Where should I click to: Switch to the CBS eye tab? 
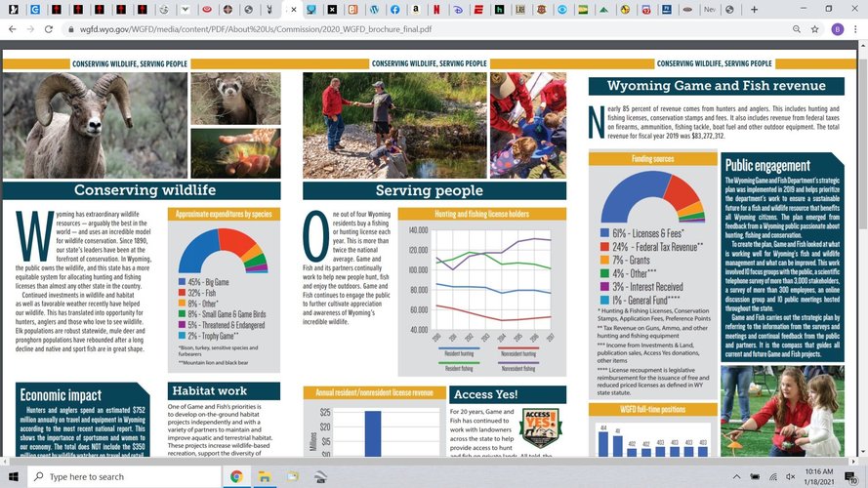pos(562,10)
